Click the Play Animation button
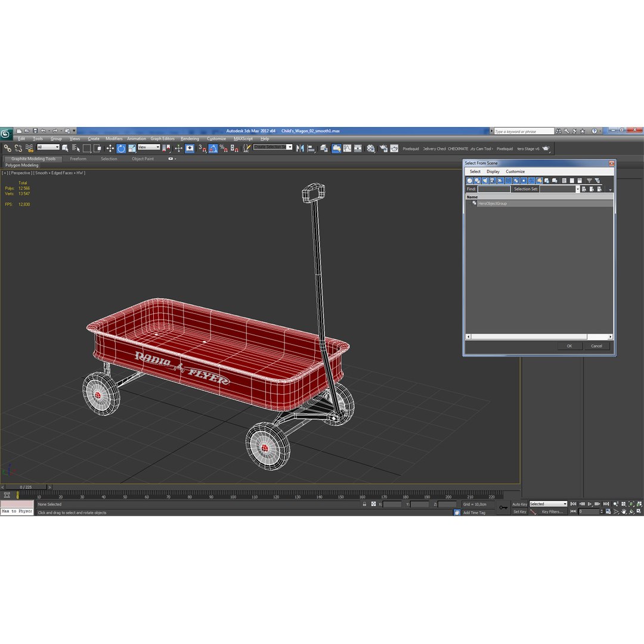The width and height of the screenshot is (644, 644). coord(589,504)
